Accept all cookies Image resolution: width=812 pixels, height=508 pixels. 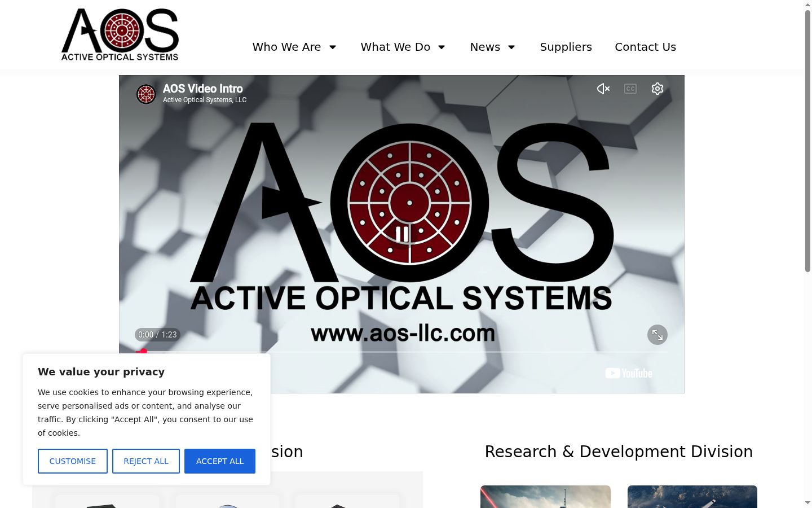(220, 461)
